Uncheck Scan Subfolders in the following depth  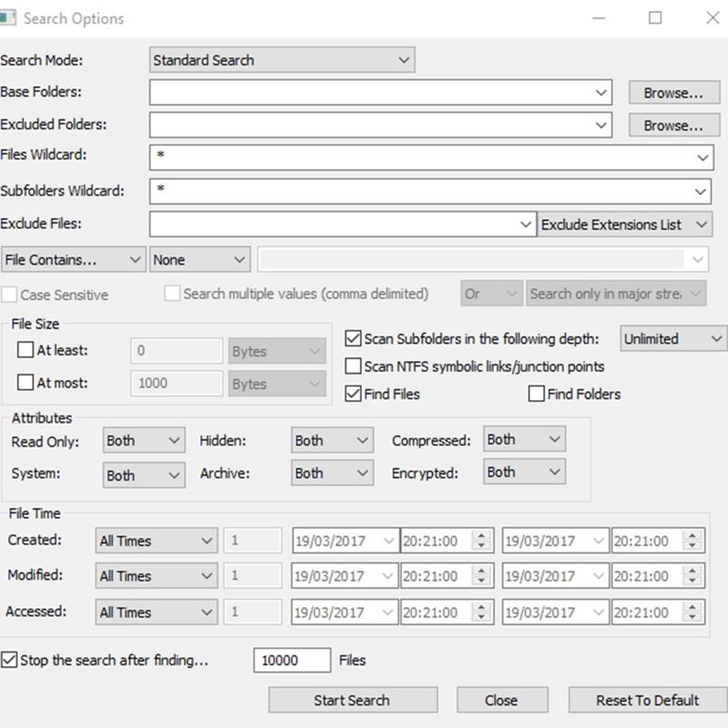(x=354, y=339)
